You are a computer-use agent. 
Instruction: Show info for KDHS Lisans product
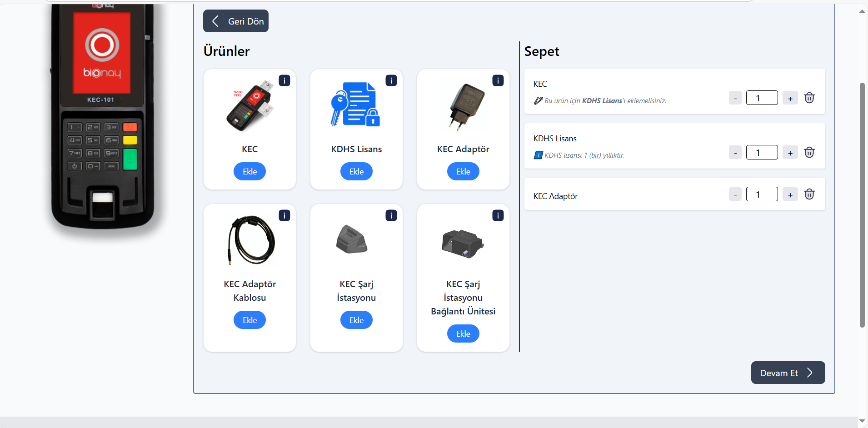[x=391, y=81]
